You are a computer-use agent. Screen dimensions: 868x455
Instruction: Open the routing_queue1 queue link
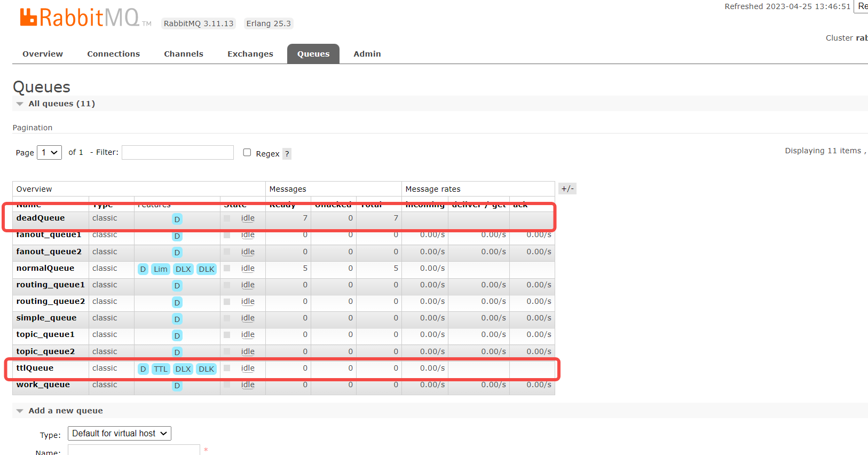[x=51, y=285]
